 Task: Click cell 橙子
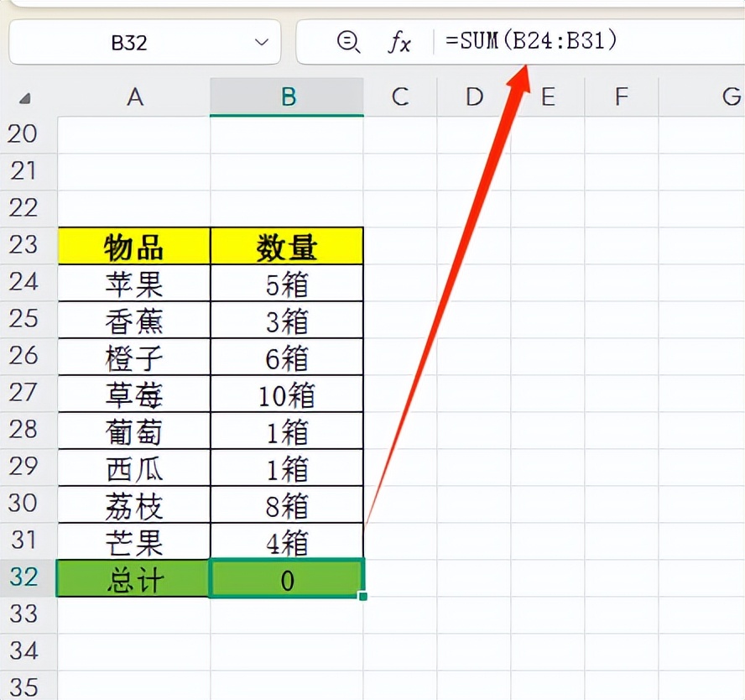[x=134, y=357]
